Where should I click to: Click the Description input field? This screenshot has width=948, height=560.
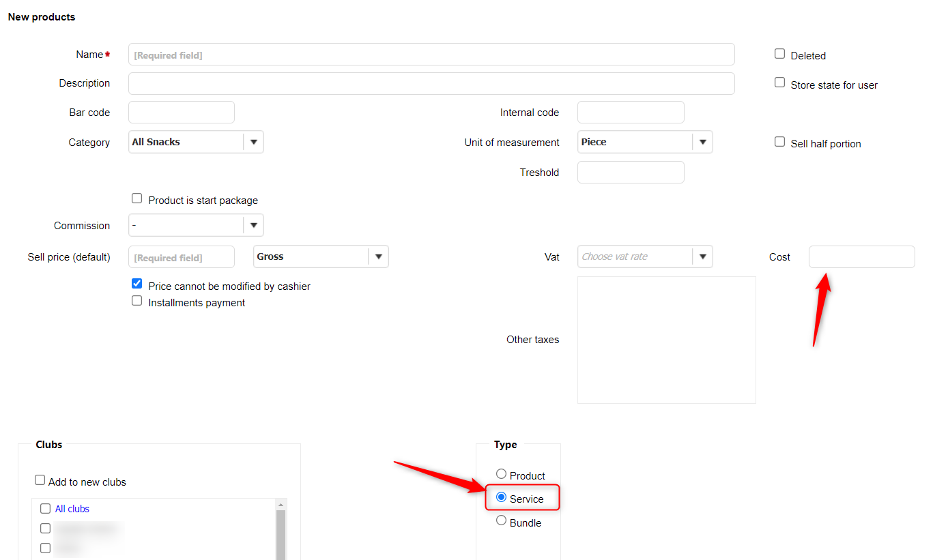click(x=431, y=83)
